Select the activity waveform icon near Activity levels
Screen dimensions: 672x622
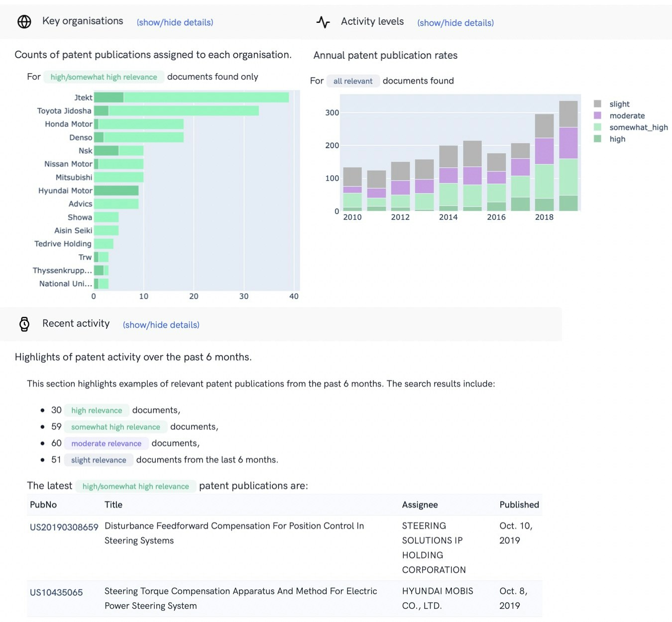click(x=323, y=22)
